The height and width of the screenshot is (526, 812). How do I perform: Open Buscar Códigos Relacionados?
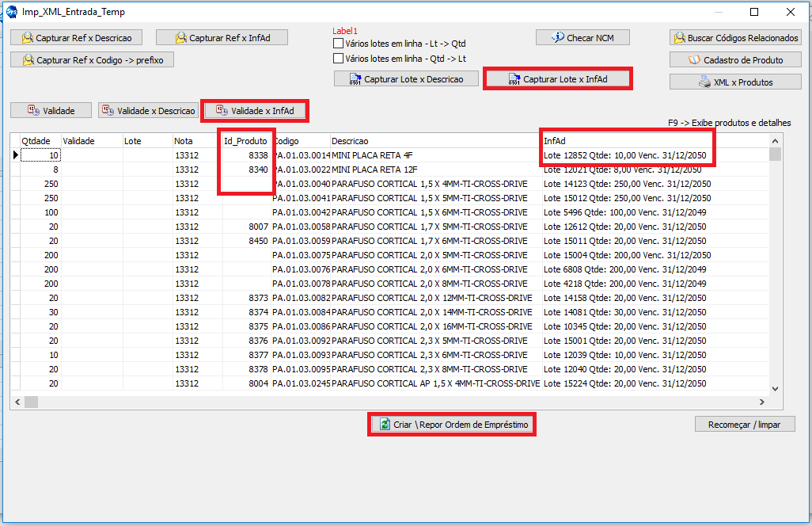pyautogui.click(x=735, y=37)
